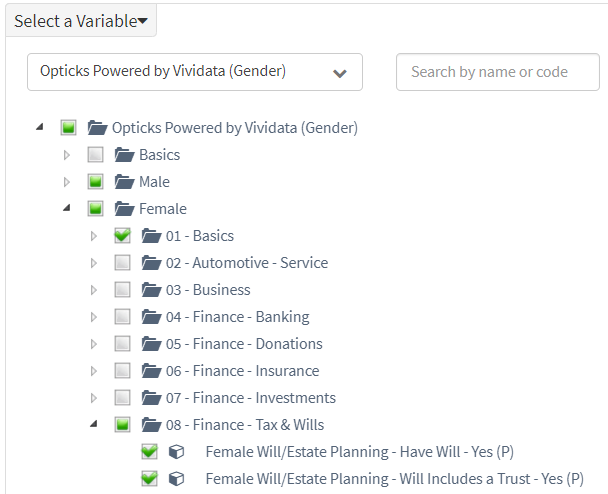608x494 pixels.
Task: Click the 08 - Finance - Tax & Wills folder icon
Action: click(x=151, y=425)
